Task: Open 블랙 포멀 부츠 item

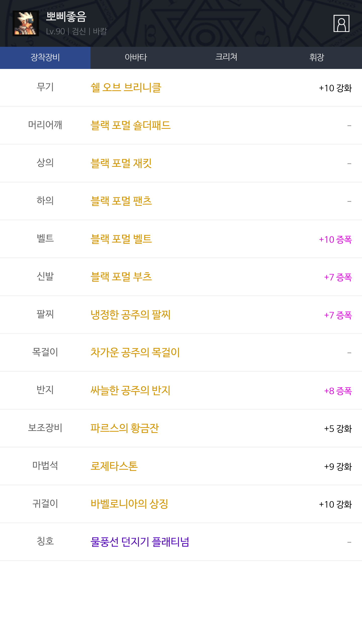Action: [x=121, y=277]
